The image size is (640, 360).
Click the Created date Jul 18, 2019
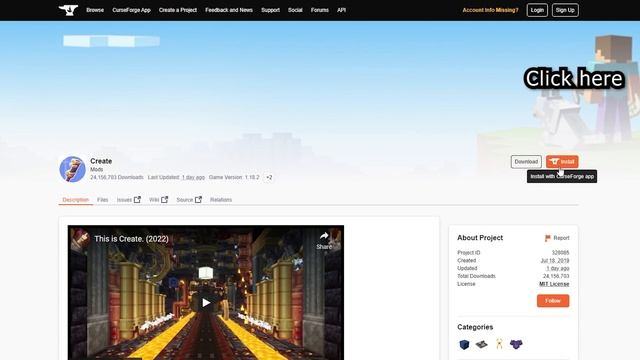pos(555,260)
